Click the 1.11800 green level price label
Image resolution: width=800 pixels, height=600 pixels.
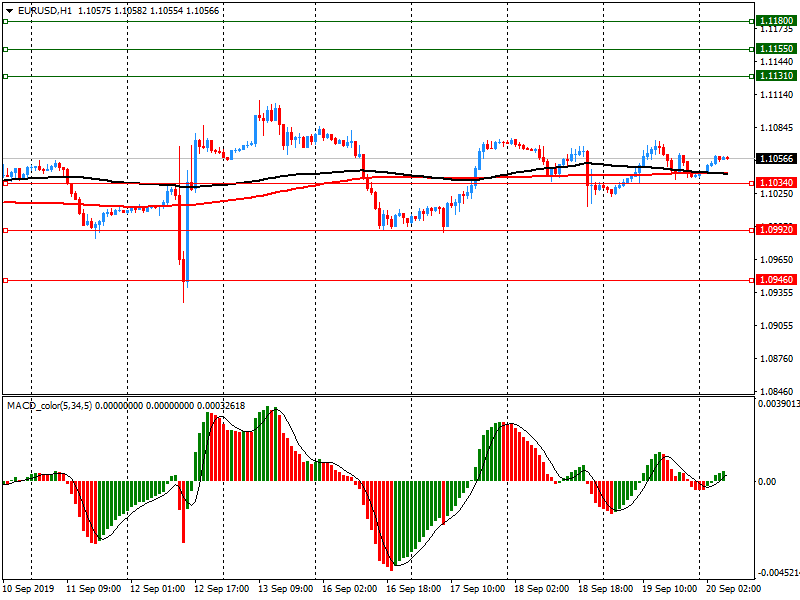(776, 21)
